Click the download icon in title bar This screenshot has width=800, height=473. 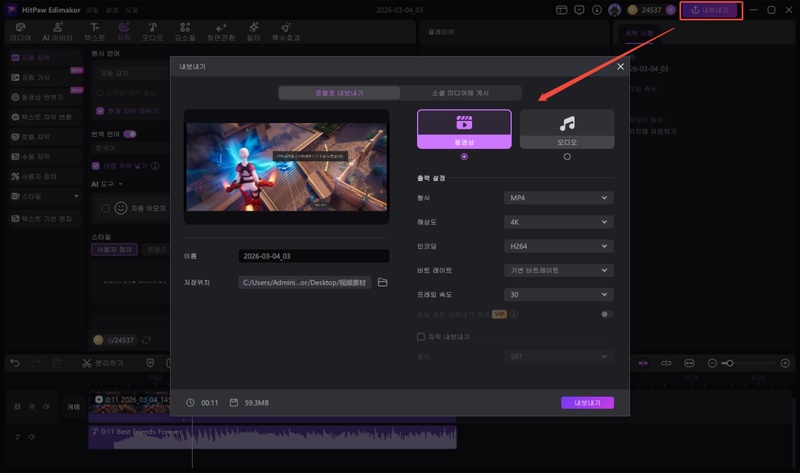(x=597, y=10)
